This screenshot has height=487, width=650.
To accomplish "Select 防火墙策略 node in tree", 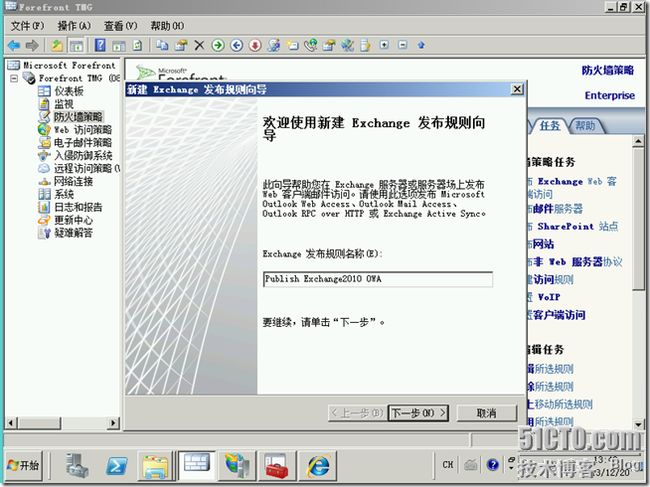I will click(x=78, y=116).
